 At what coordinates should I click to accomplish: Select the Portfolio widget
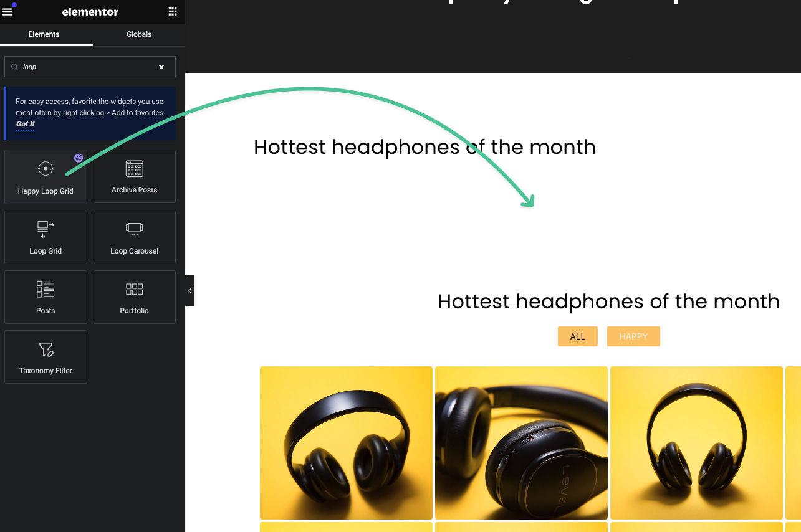point(134,297)
